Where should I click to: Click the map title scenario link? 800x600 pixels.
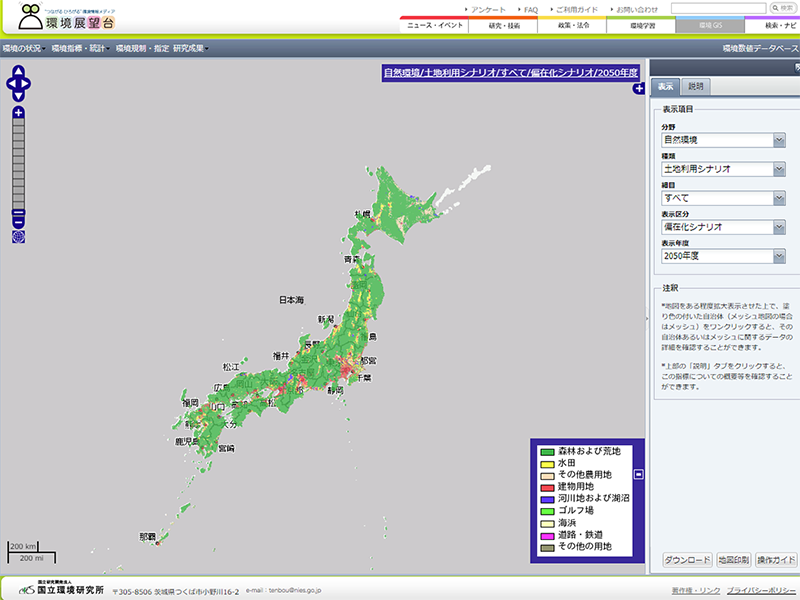pos(511,73)
